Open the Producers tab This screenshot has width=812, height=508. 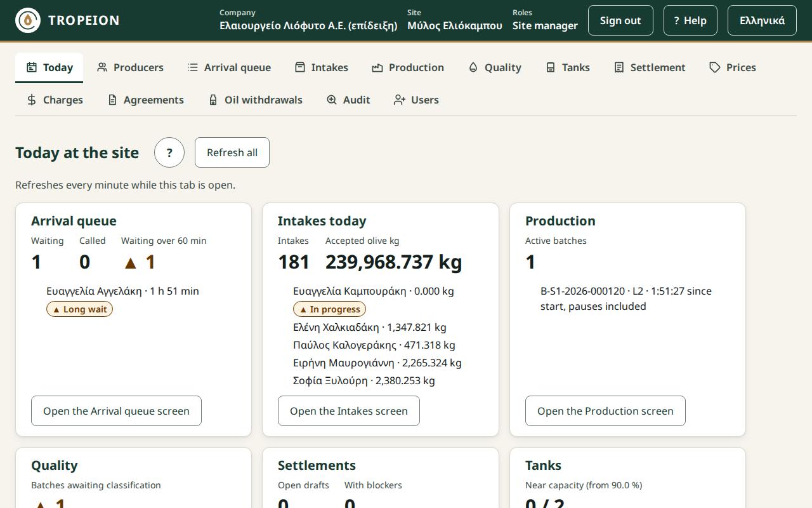130,67
